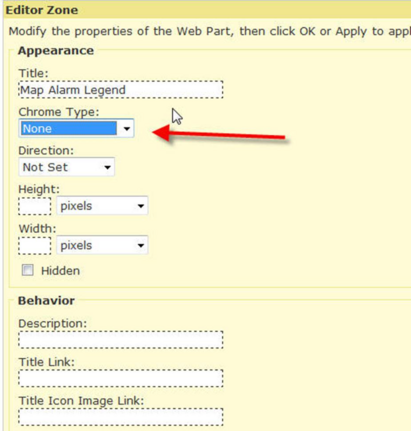Screen dimensions: 411x431
Task: Click the Chrome Type label
Action: [59, 112]
